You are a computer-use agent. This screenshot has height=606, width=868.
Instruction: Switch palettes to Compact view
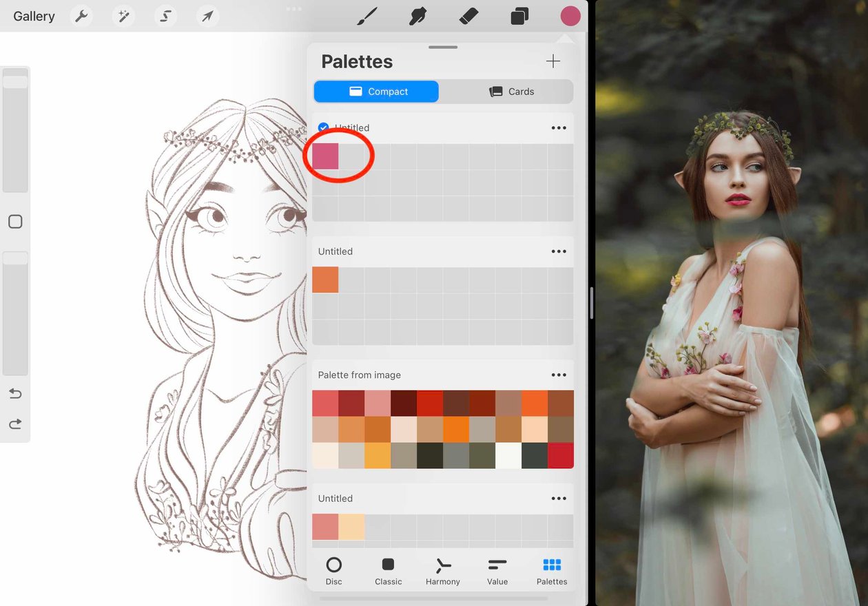coord(376,92)
